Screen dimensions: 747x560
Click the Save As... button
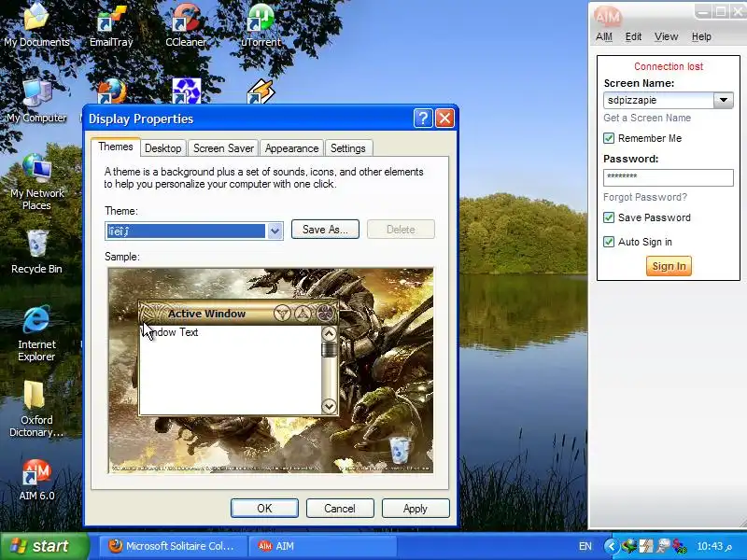[x=325, y=229]
